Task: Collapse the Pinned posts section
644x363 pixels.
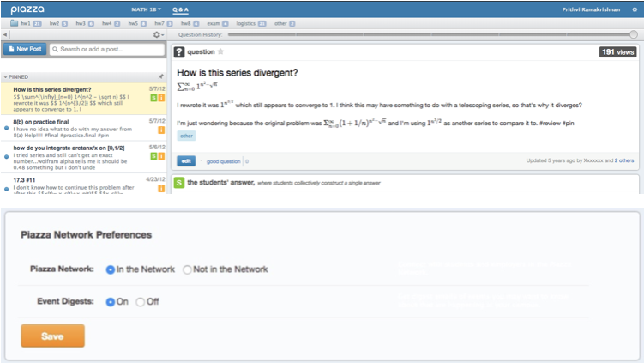Action: tap(5, 76)
